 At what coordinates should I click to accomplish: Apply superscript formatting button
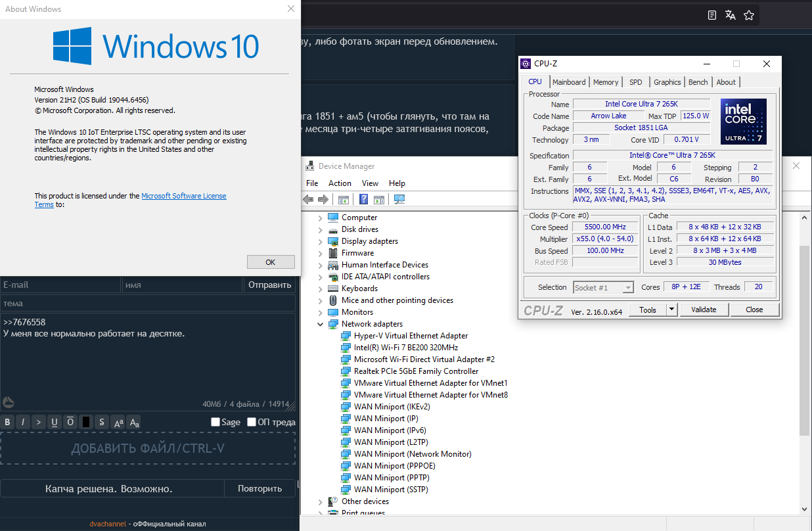pyautogui.click(x=118, y=422)
